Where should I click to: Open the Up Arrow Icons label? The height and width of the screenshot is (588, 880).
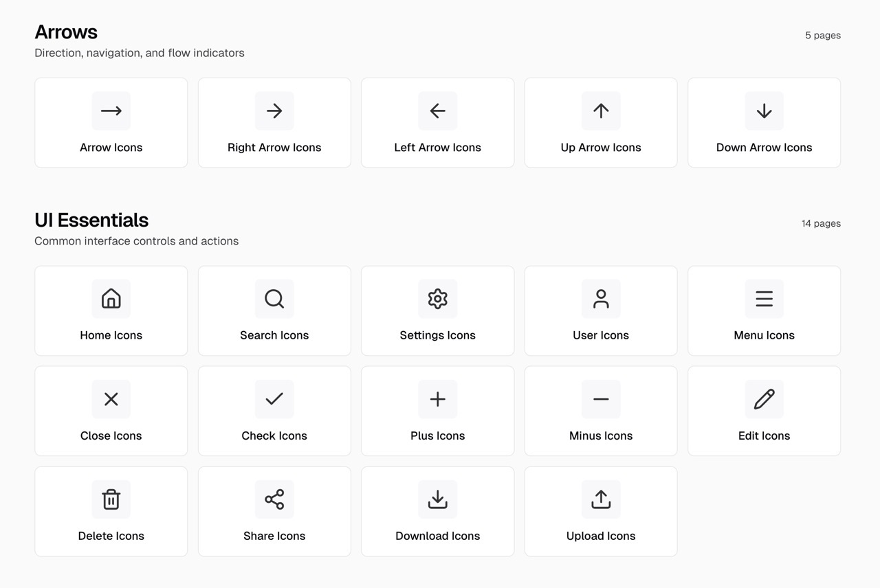click(x=601, y=148)
